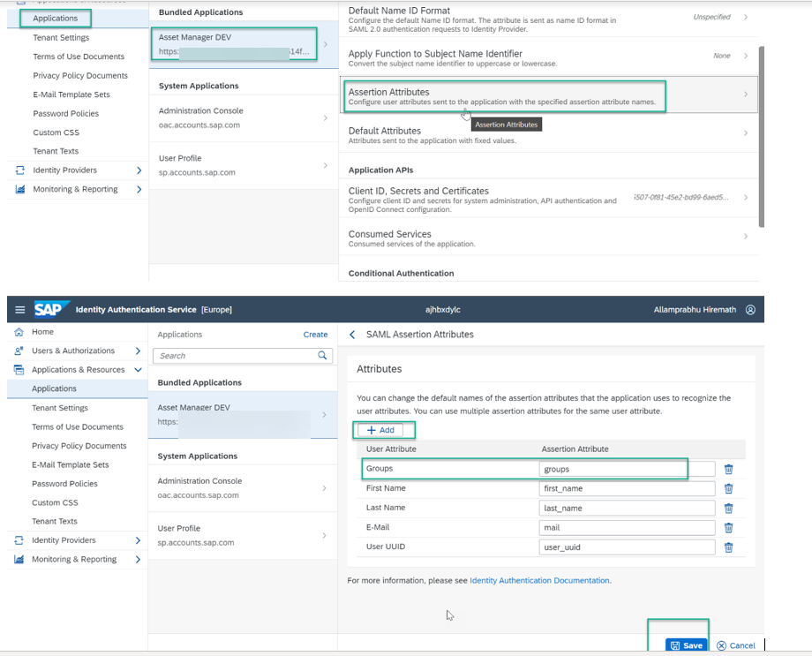Collapse the Applications & Resources section, lower screenshot
Screen dimensions: 812x656
click(x=138, y=370)
